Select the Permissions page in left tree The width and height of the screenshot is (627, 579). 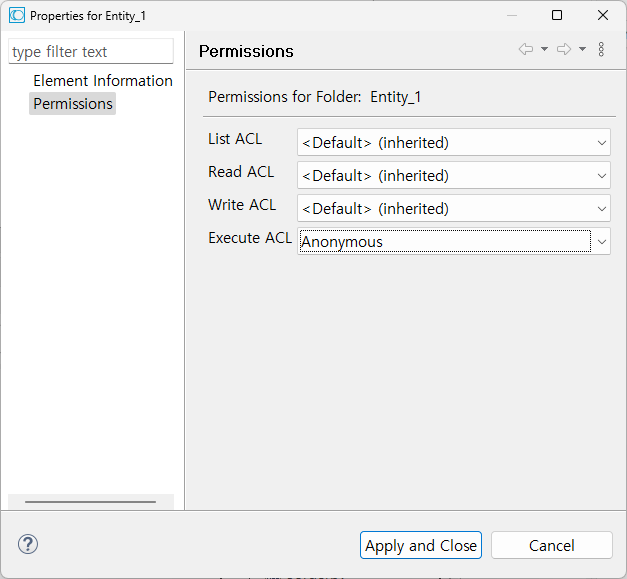coord(73,103)
